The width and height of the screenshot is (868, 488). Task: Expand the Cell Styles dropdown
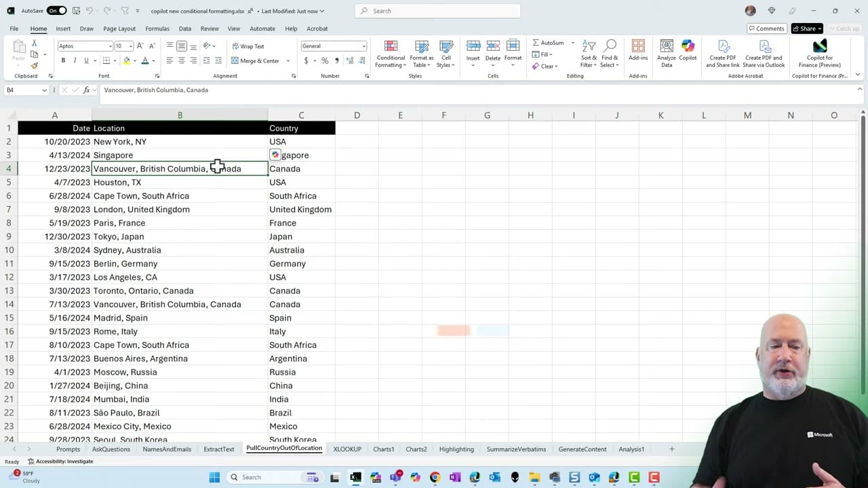[446, 54]
